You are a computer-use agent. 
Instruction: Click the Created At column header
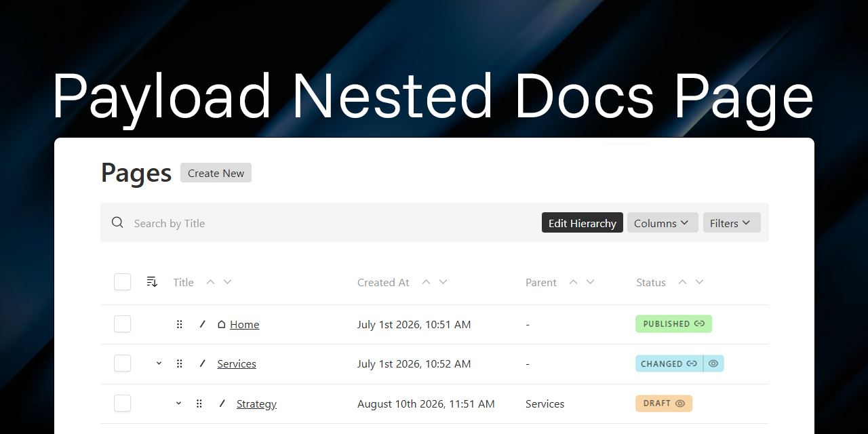pyautogui.click(x=383, y=283)
